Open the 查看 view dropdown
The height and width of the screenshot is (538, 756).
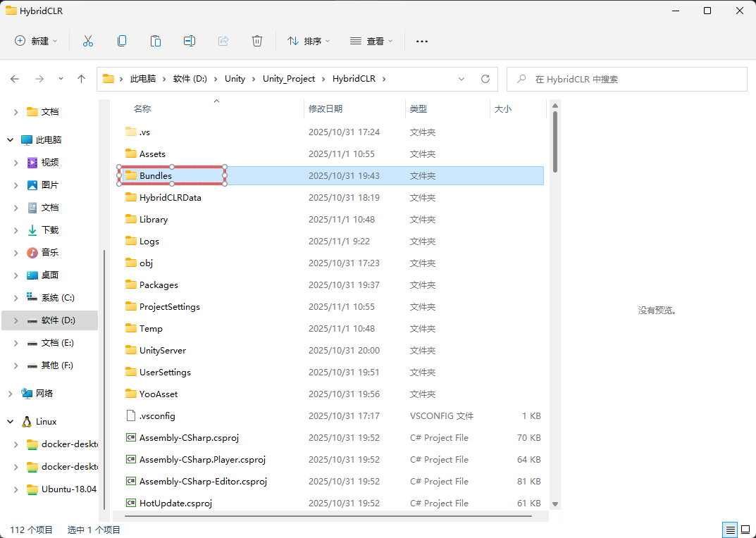[x=371, y=41]
